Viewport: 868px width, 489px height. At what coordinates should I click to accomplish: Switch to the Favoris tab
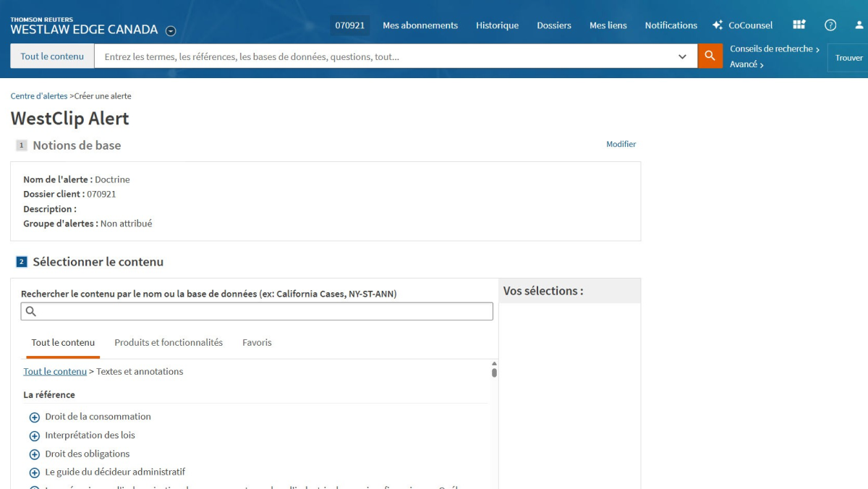257,342
